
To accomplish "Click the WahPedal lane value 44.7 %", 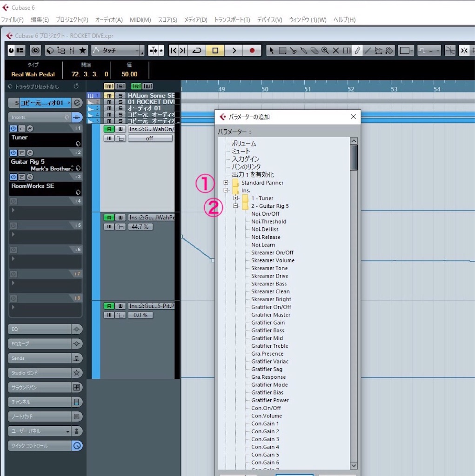I will [140, 227].
